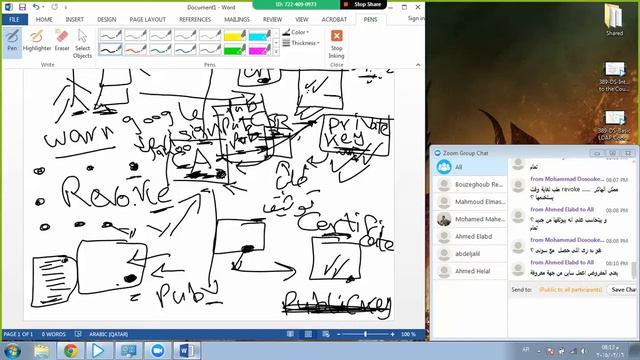Click ARABIC (QATAR) language in status bar
The width and height of the screenshot is (640, 360).
[x=109, y=334]
